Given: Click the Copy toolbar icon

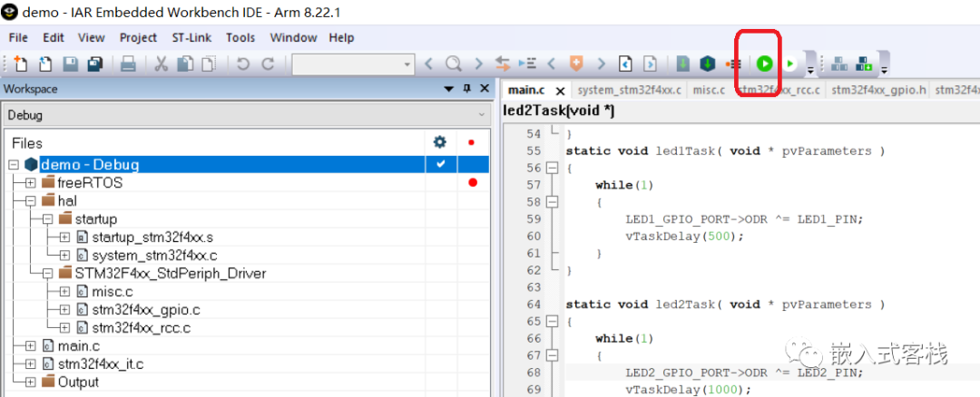Looking at the screenshot, I should tap(185, 63).
